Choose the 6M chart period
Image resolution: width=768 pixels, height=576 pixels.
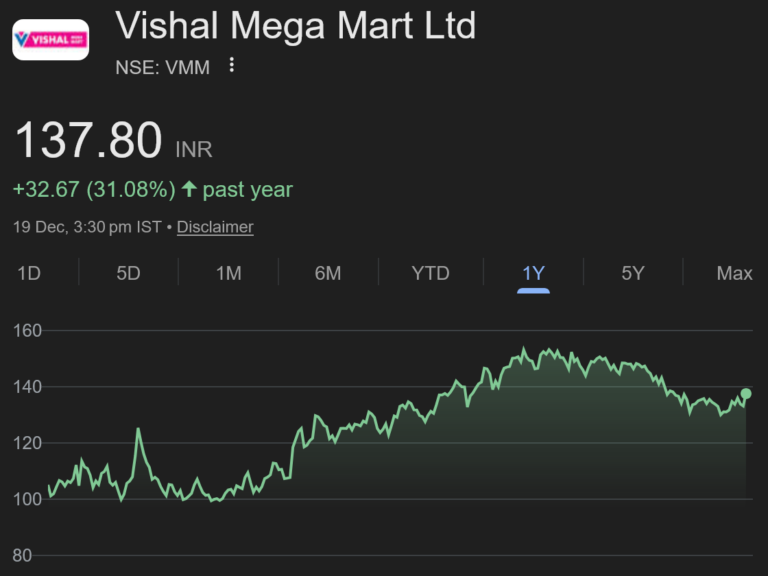click(328, 273)
